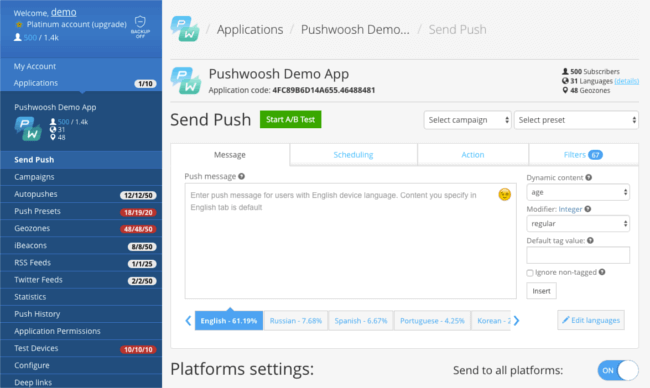Open the languages details link
Screen dimensions: 650x388
pyautogui.click(x=626, y=81)
